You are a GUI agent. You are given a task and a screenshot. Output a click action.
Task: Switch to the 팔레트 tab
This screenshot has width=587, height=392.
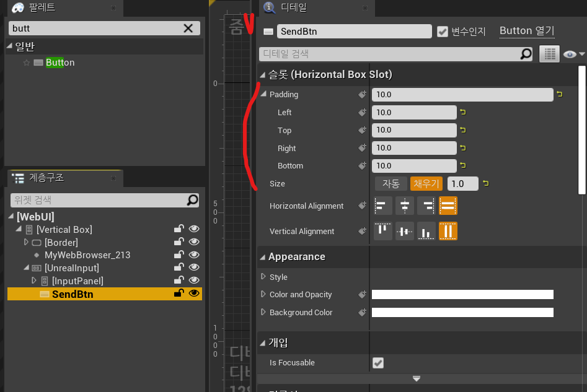(x=42, y=8)
